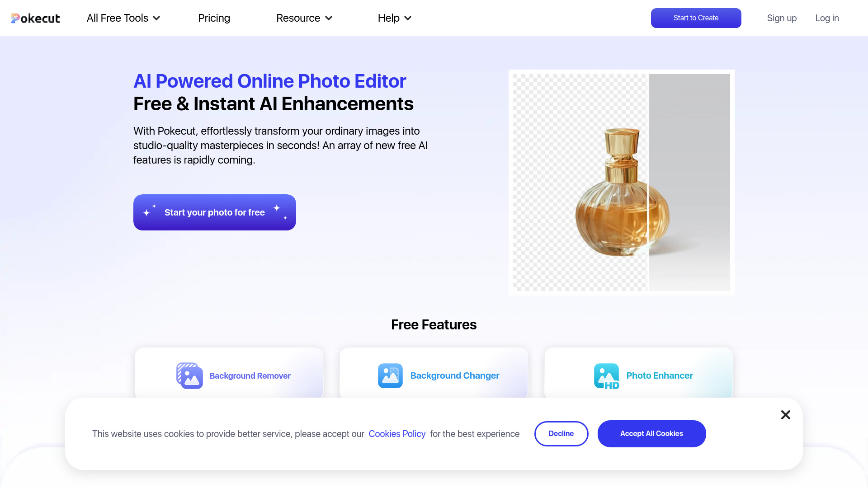Click the Cookies Policy hyperlink
This screenshot has height=488, width=868.
tap(396, 433)
